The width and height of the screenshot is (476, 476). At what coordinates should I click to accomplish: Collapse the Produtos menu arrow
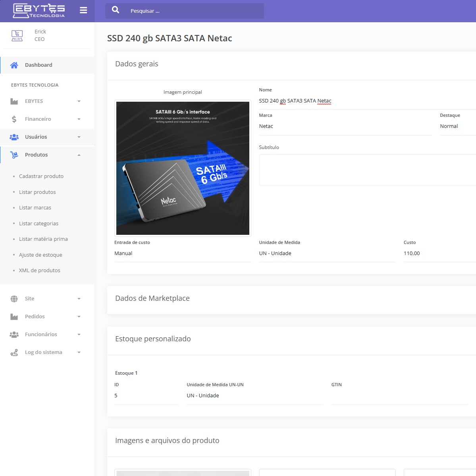coord(79,155)
